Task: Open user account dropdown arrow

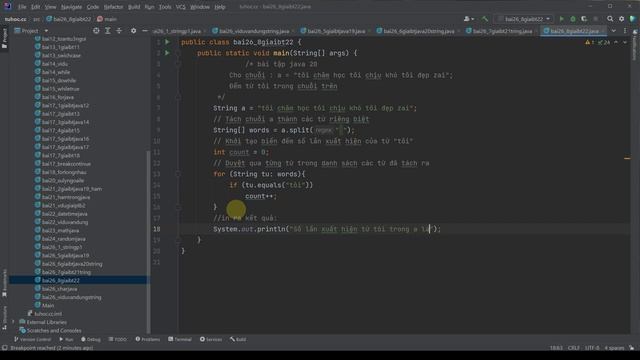Action: [x=473, y=19]
